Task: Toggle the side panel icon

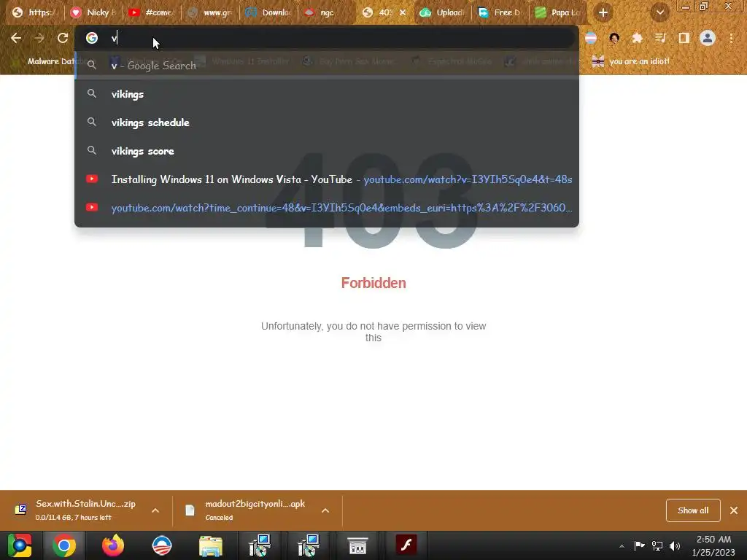Action: coord(684,38)
